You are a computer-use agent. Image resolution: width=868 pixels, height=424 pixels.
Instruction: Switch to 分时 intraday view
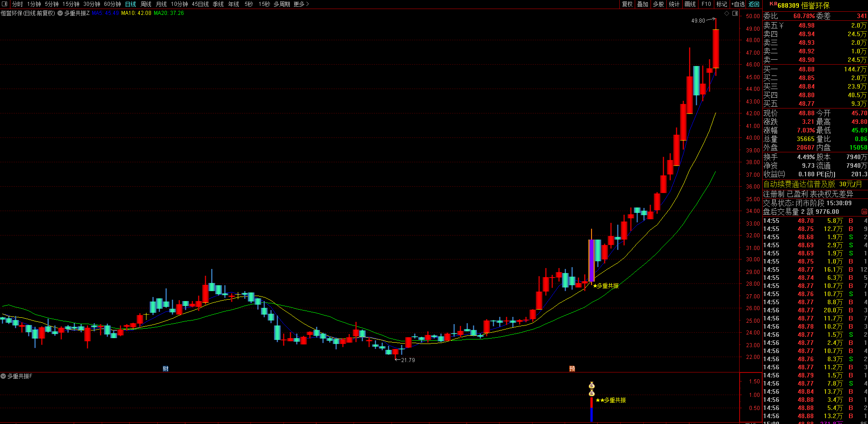click(17, 4)
